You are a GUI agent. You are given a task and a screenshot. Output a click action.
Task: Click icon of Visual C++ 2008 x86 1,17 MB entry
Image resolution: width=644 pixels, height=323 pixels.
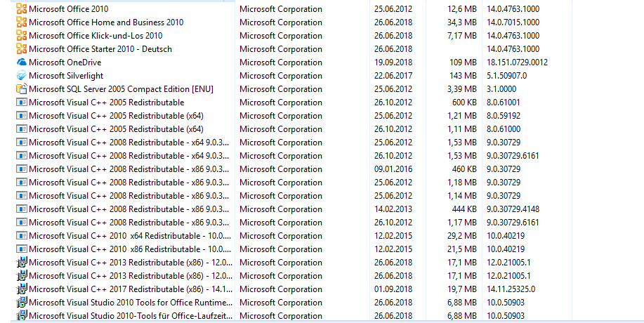[x=21, y=222]
